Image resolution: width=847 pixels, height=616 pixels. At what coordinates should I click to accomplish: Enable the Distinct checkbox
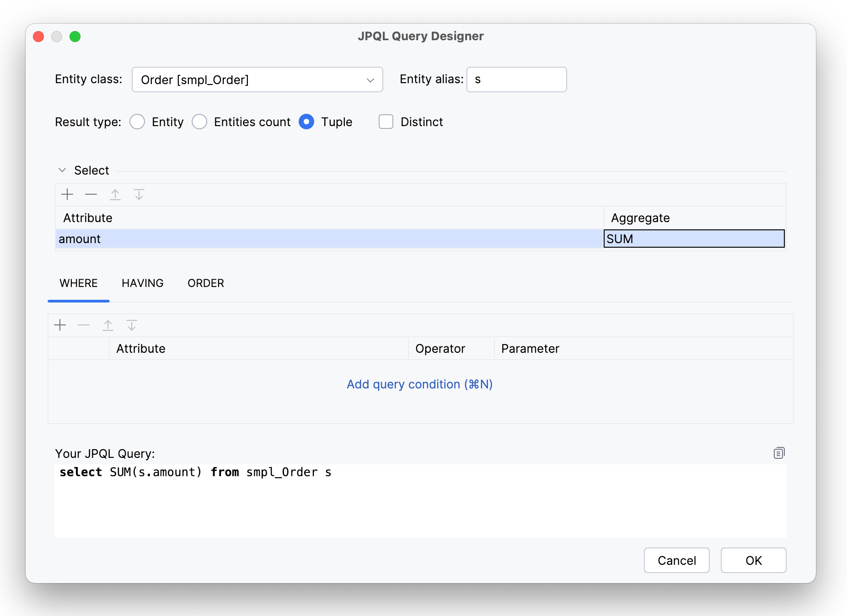386,122
